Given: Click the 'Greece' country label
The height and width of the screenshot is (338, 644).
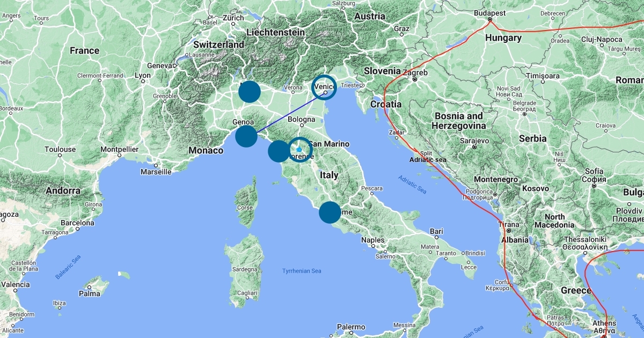Looking at the screenshot, I should click(576, 290).
